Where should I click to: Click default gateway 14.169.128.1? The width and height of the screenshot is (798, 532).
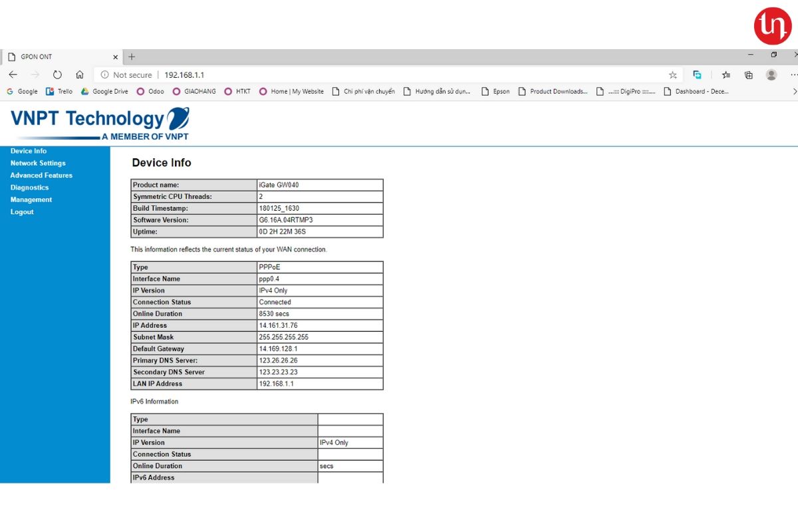tap(278, 348)
